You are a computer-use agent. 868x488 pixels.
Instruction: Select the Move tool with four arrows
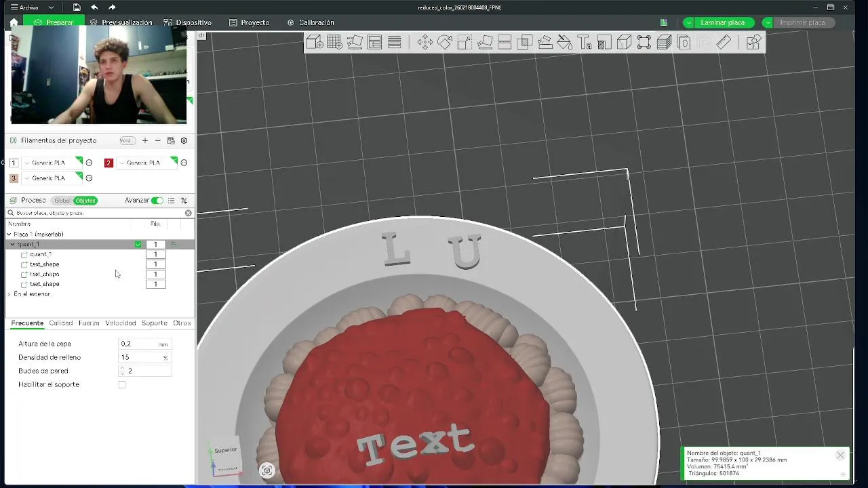(x=425, y=43)
